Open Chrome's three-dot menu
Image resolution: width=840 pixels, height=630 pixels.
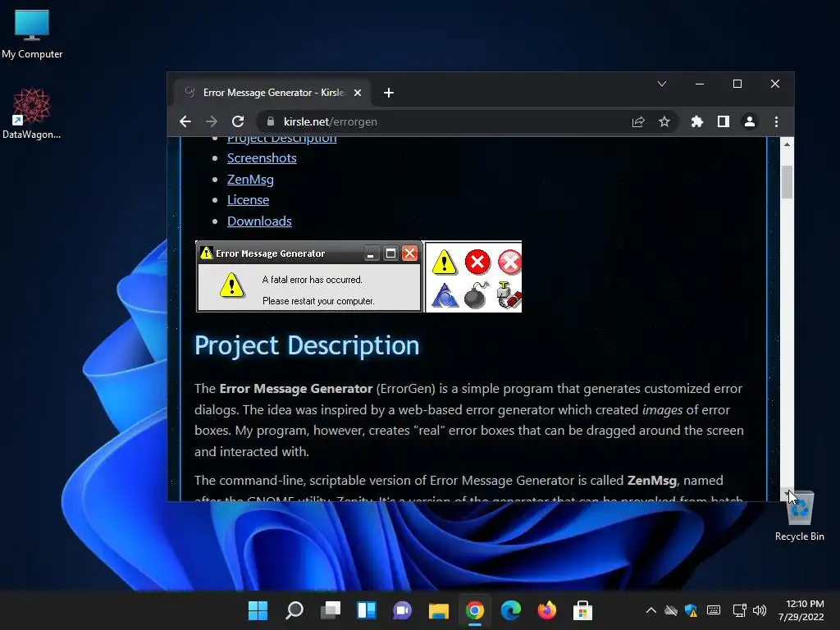tap(776, 121)
